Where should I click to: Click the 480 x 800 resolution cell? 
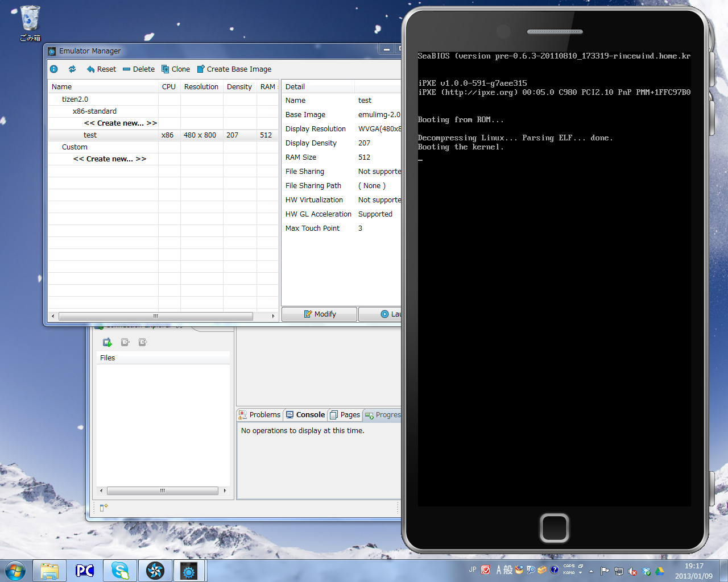click(x=200, y=135)
